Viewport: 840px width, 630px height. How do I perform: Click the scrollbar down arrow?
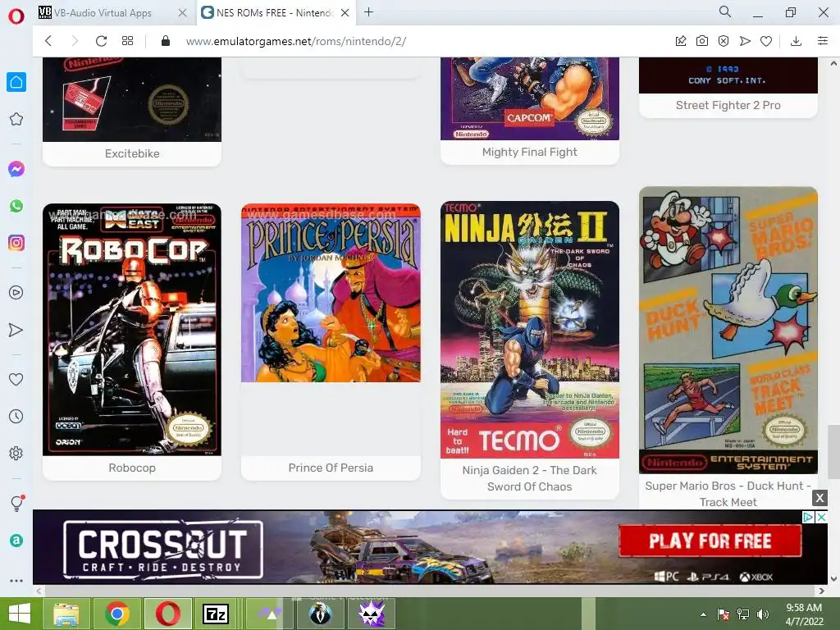pyautogui.click(x=833, y=579)
